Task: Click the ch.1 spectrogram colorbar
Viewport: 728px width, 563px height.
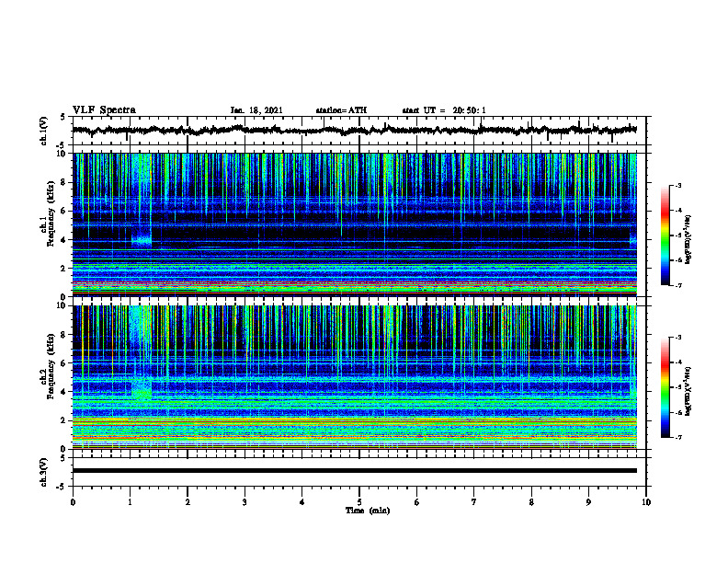Action: pos(665,236)
